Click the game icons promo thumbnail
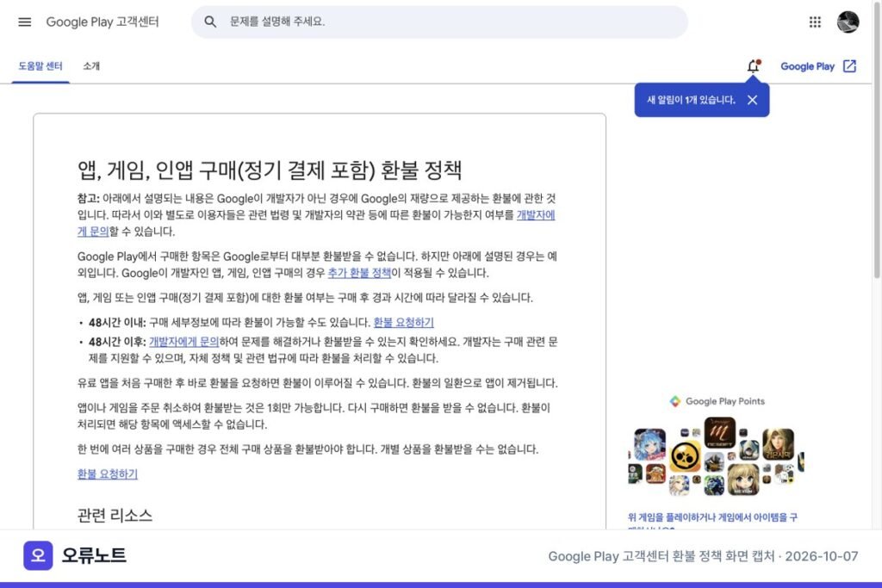Image resolution: width=882 pixels, height=588 pixels. coord(716,456)
